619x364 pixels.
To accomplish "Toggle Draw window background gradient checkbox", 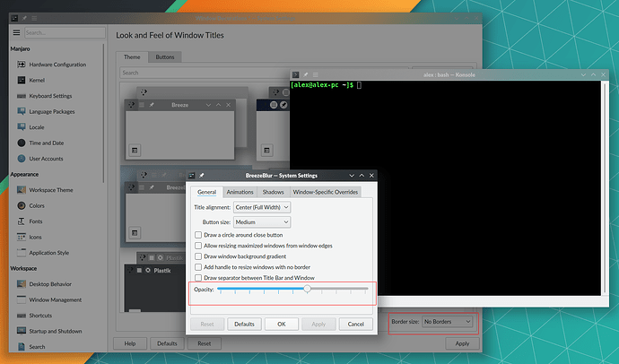I will coord(198,256).
